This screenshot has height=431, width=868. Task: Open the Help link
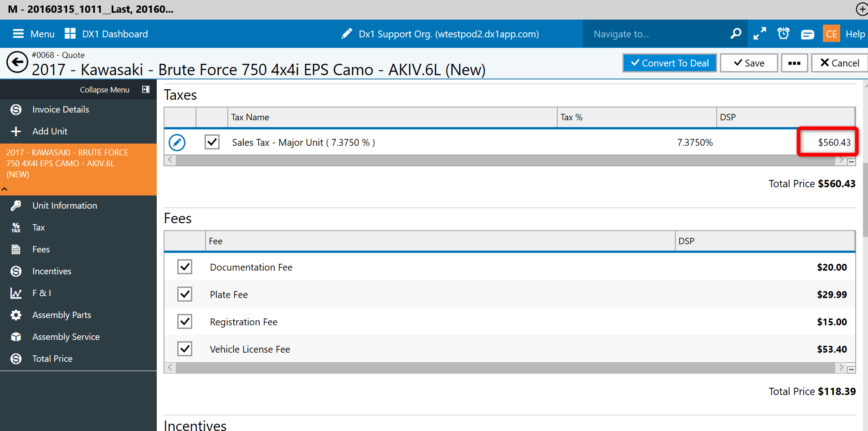[x=855, y=34]
